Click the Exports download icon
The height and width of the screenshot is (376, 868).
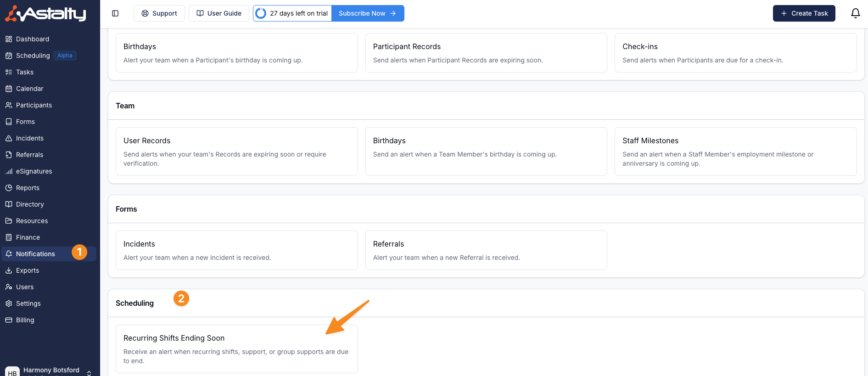point(9,270)
